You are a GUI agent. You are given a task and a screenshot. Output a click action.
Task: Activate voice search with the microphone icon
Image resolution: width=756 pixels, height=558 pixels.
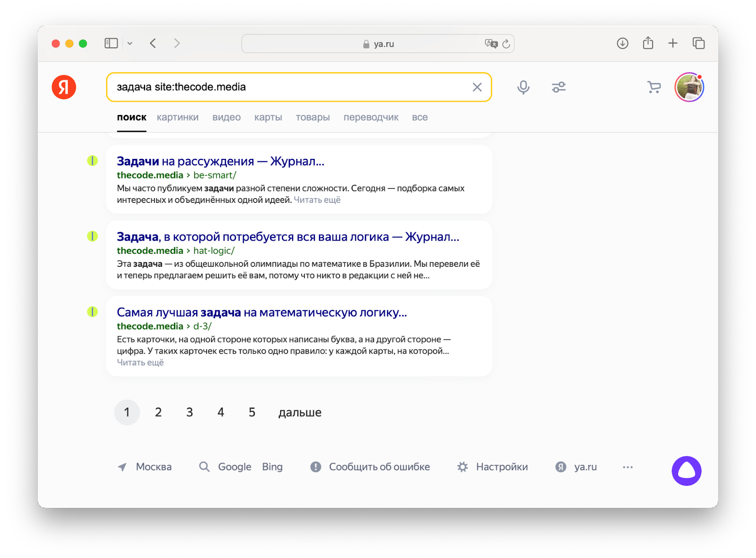coord(523,87)
